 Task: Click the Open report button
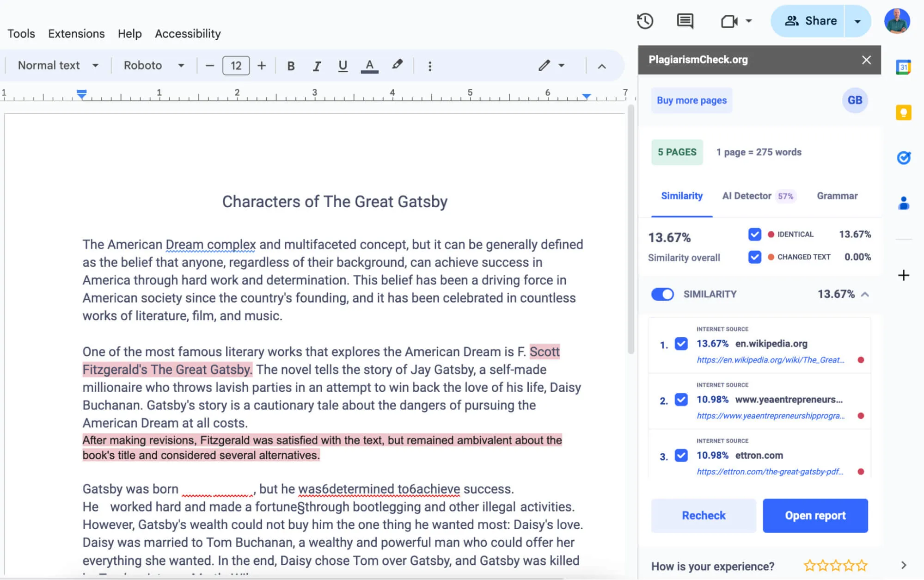(816, 515)
